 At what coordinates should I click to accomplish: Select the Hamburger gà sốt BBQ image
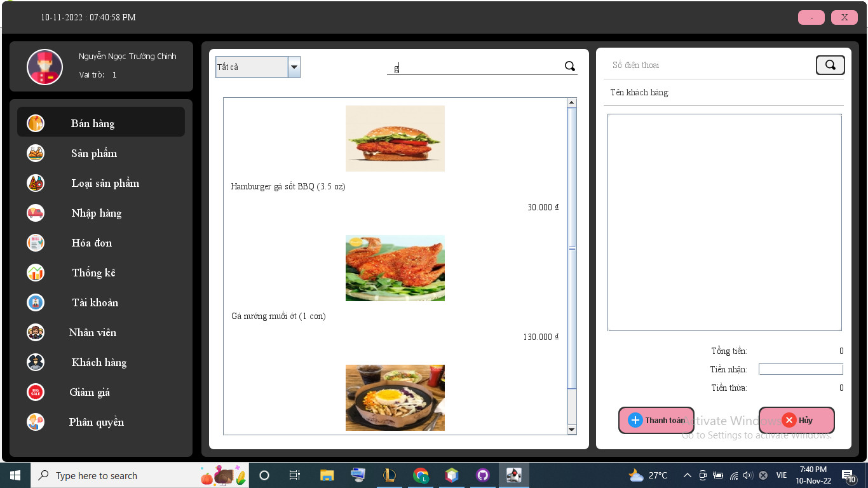click(395, 139)
